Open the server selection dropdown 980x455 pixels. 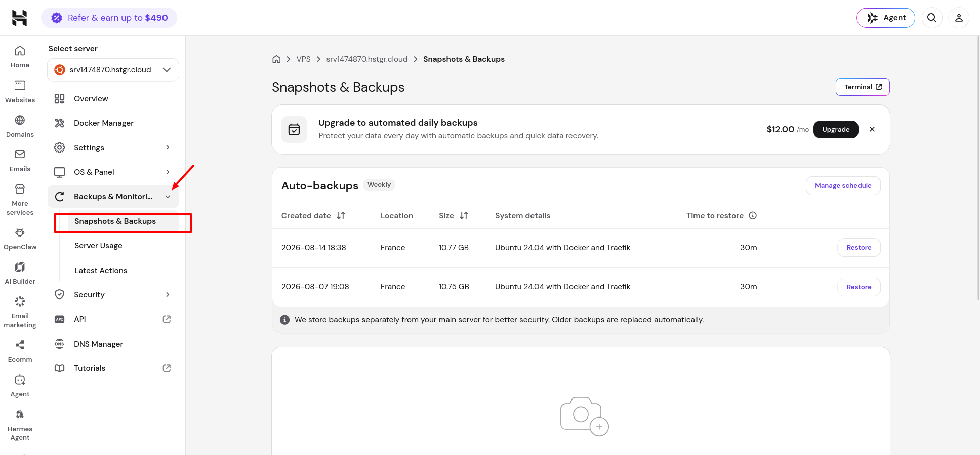113,70
